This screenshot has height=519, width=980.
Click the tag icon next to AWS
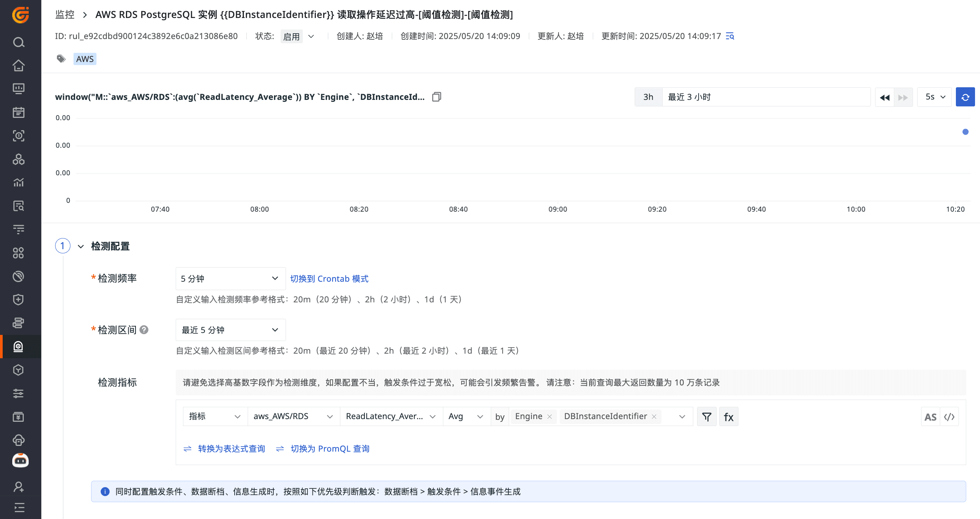tap(61, 59)
